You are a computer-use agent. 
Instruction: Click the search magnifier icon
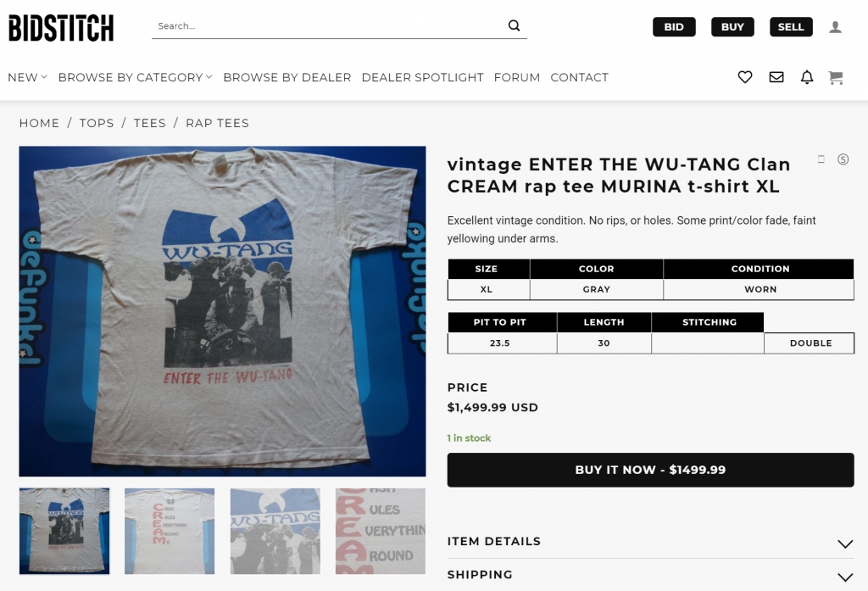click(x=514, y=25)
